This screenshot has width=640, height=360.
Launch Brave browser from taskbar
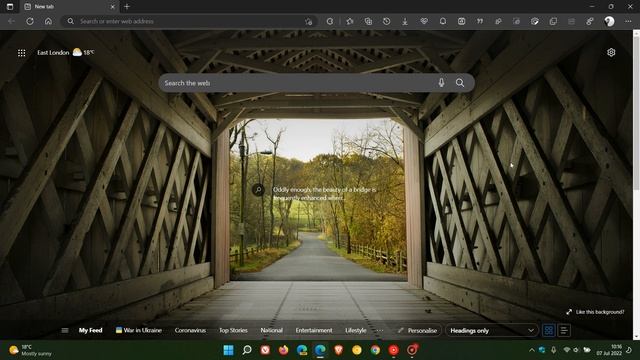coord(338,350)
